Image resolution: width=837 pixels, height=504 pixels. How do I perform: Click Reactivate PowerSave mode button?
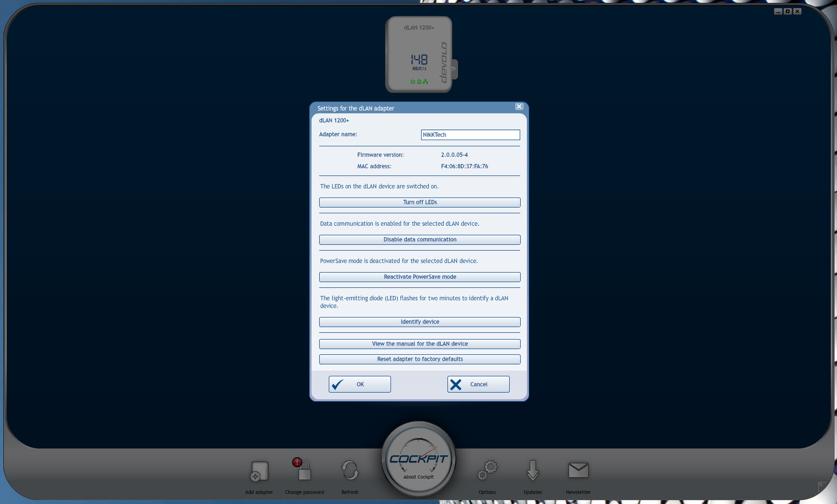pyautogui.click(x=420, y=277)
